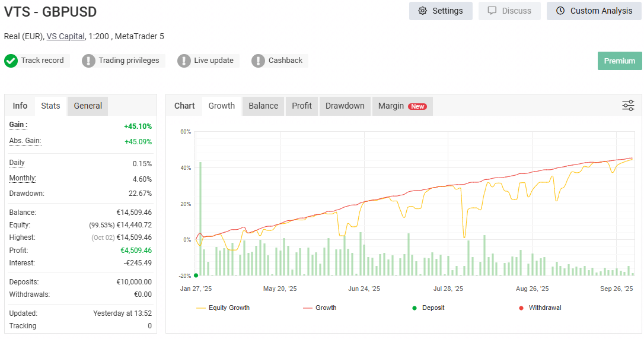The width and height of the screenshot is (644, 339).
Task: Toggle Equity Growth series in legend
Action: (x=223, y=308)
